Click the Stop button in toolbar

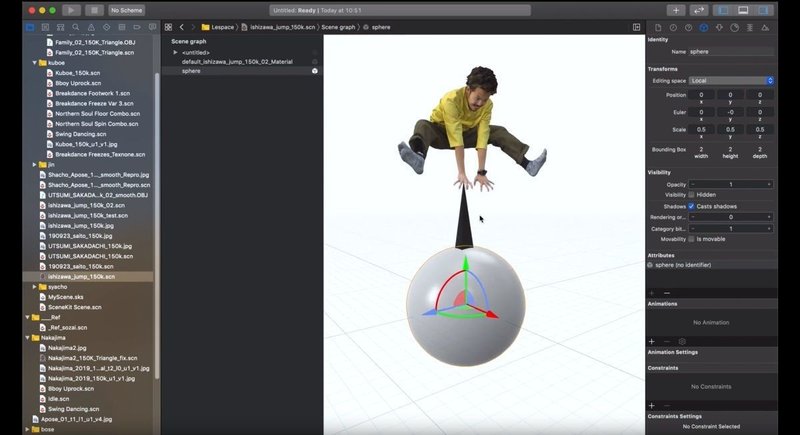[94, 10]
